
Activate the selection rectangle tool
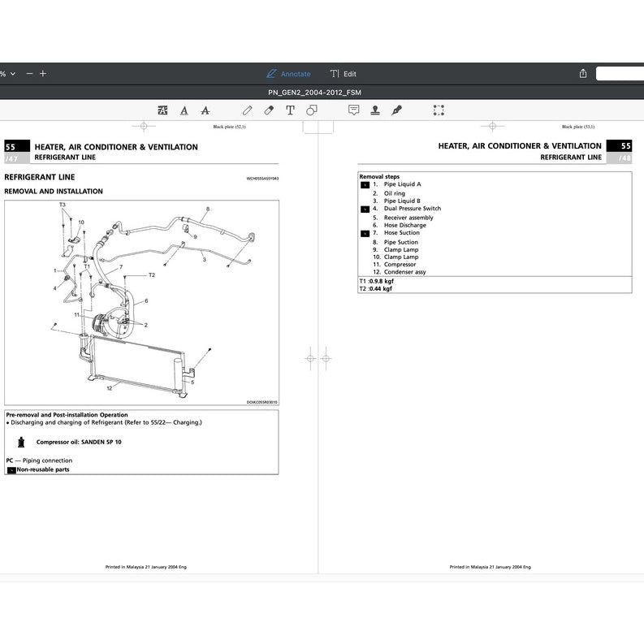point(439,110)
